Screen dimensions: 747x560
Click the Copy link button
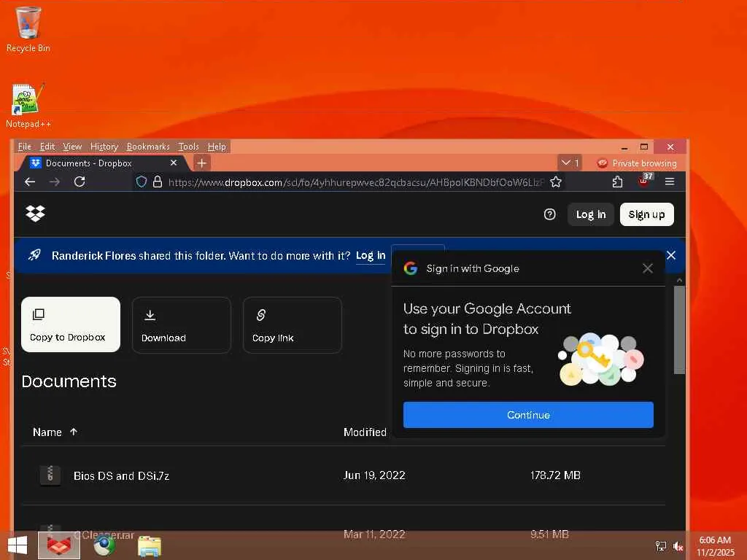pos(293,325)
